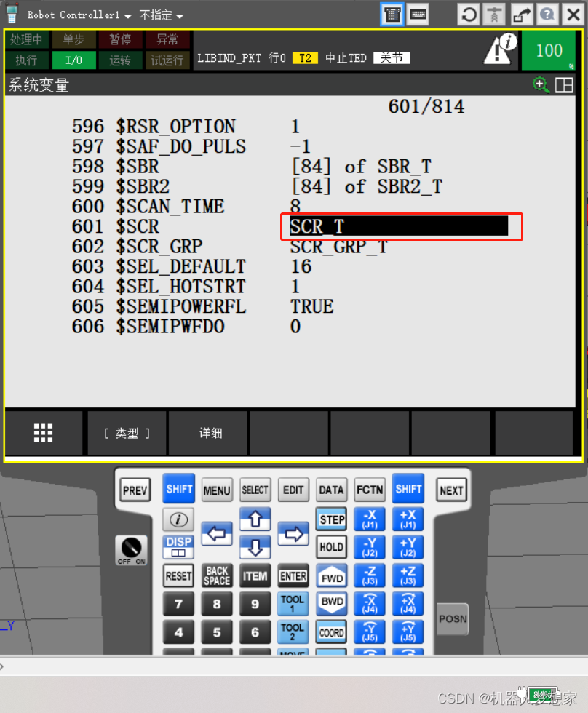Click the zoom magnifier icon
This screenshot has height=713, width=588.
tap(541, 85)
